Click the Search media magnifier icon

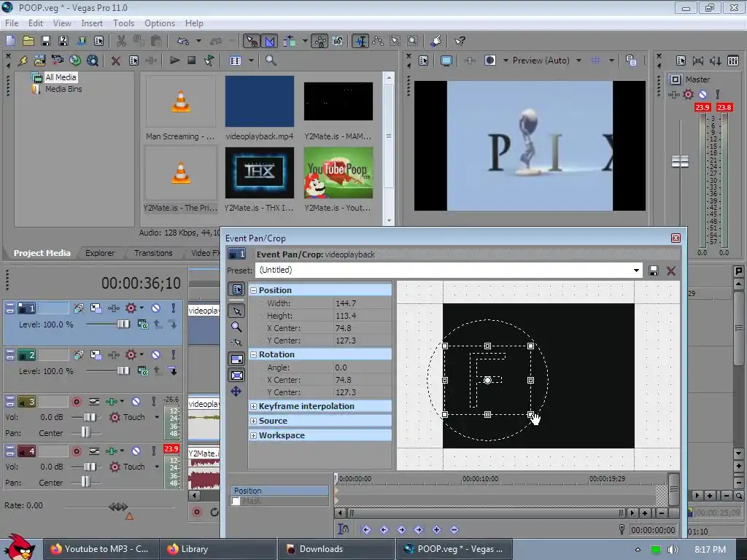click(271, 61)
